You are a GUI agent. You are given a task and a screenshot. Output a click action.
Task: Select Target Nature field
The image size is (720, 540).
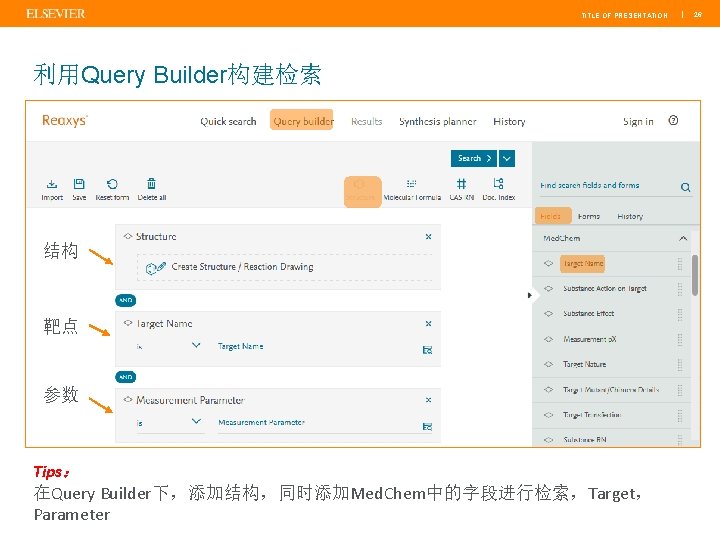click(585, 364)
